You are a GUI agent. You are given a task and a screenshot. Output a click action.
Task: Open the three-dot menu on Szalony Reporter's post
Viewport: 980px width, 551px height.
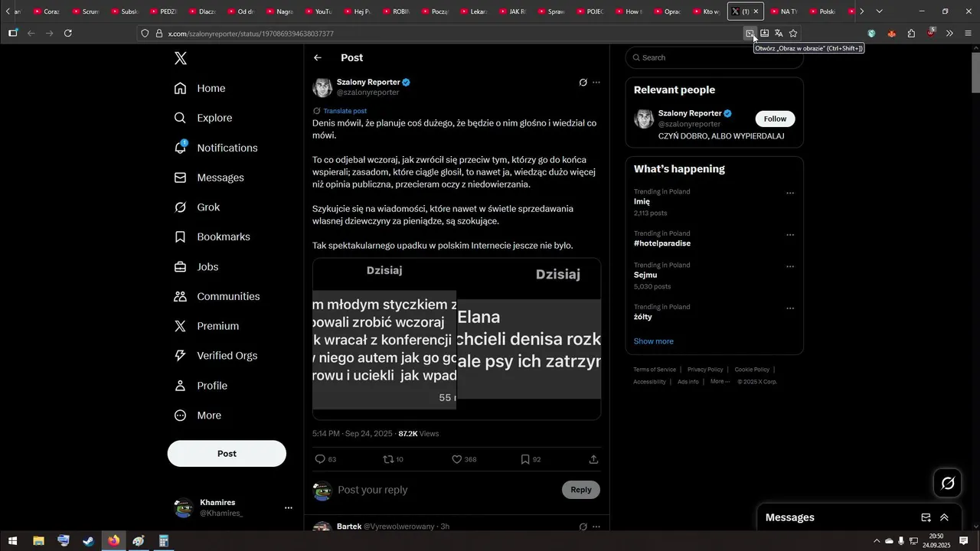click(x=596, y=83)
